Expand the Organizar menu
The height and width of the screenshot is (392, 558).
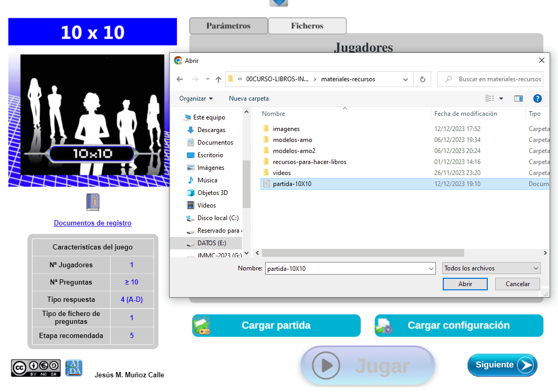(x=196, y=99)
